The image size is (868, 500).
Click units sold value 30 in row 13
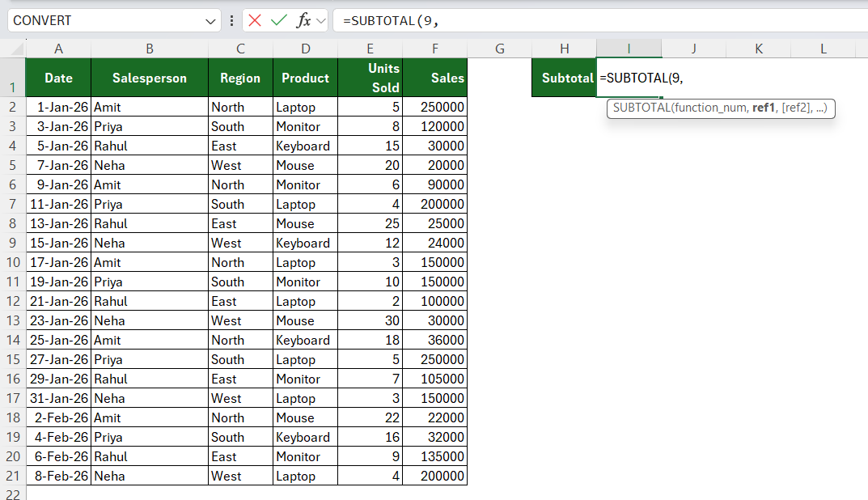click(370, 320)
